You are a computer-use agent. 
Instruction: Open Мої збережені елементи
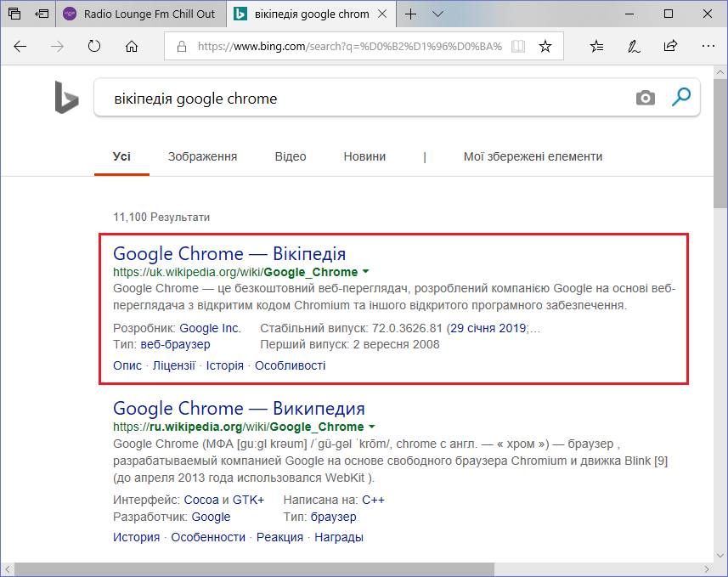[x=533, y=156]
